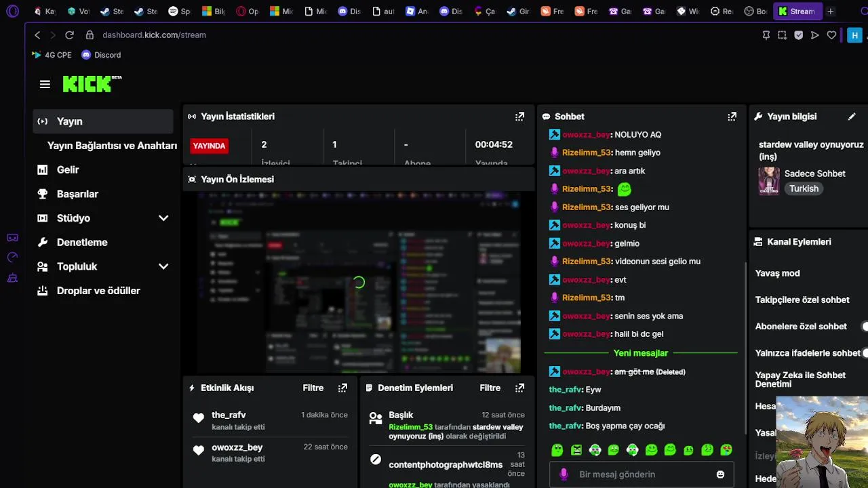The height and width of the screenshot is (488, 868).
Task: Open the 4G CPE bookmark
Action: point(52,55)
